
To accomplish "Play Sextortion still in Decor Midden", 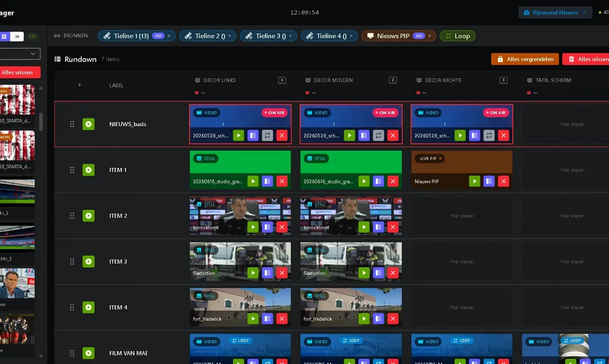I will [x=364, y=273].
